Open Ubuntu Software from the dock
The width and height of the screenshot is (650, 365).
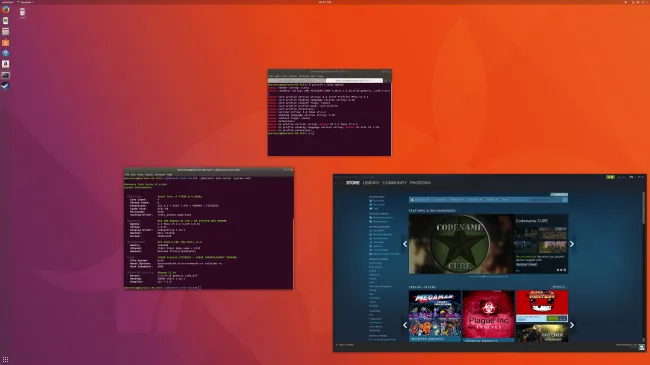pos(5,42)
